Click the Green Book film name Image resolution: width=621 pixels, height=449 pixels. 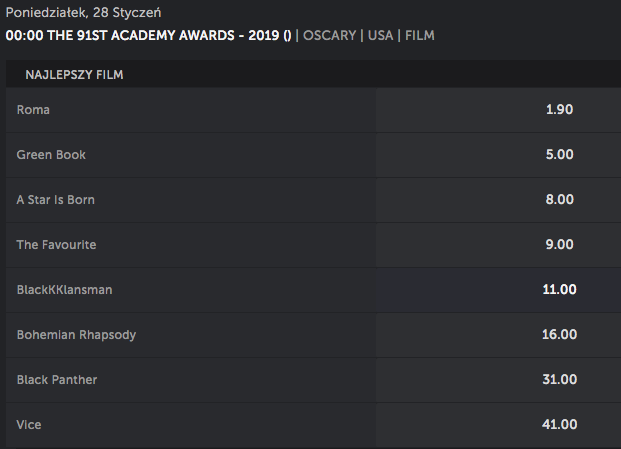51,155
